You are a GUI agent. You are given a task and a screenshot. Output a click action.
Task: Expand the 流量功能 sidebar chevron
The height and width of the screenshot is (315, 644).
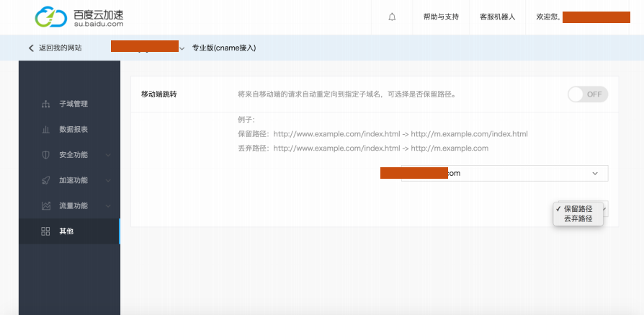(108, 205)
